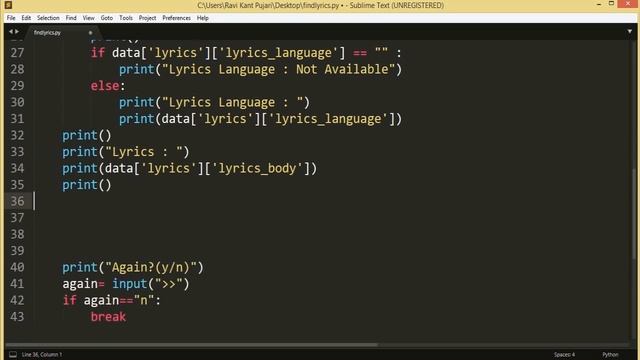This screenshot has width=640, height=360.
Task: Maximize the Sublime Text window
Action: [611, 4]
